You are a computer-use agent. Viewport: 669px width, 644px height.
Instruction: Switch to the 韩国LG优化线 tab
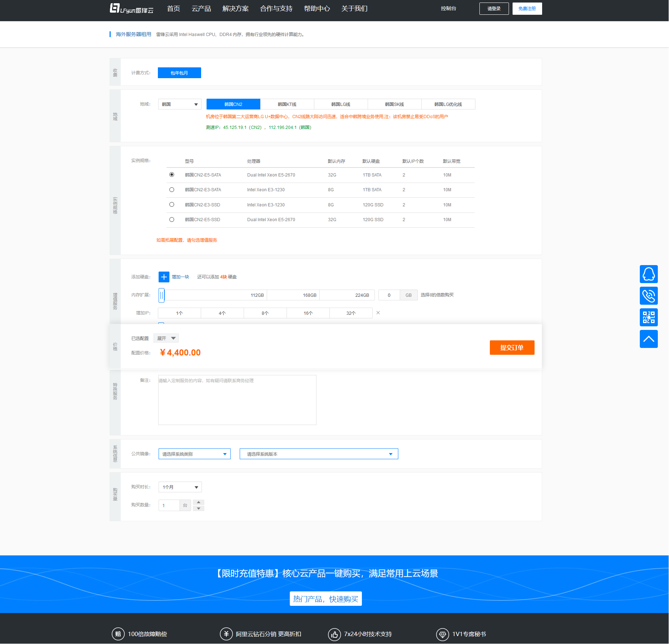[x=448, y=104]
